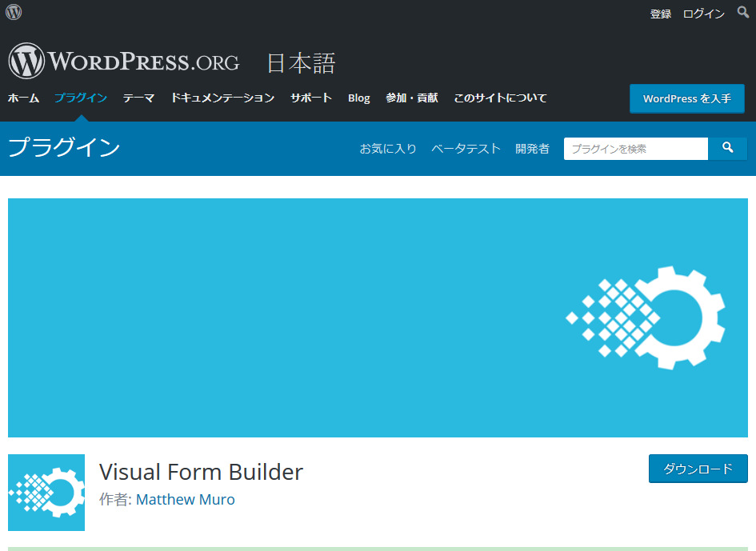Viewport: 756px width, 551px height.
Task: Open このサイトについて menu item
Action: [x=501, y=98]
